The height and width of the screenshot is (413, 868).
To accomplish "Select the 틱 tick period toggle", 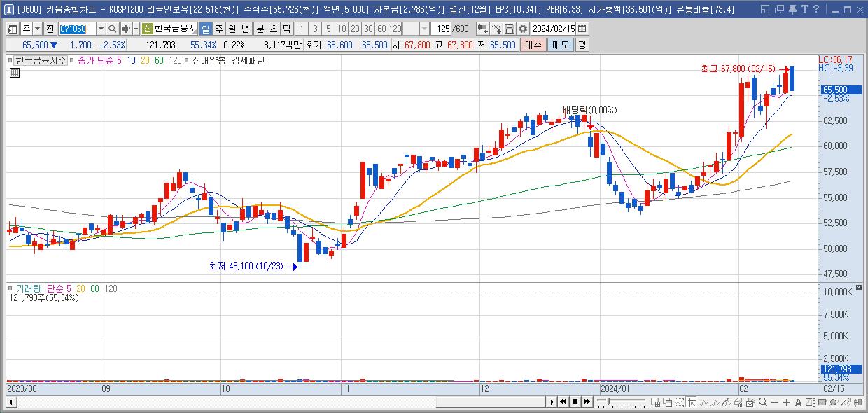I will click(286, 29).
